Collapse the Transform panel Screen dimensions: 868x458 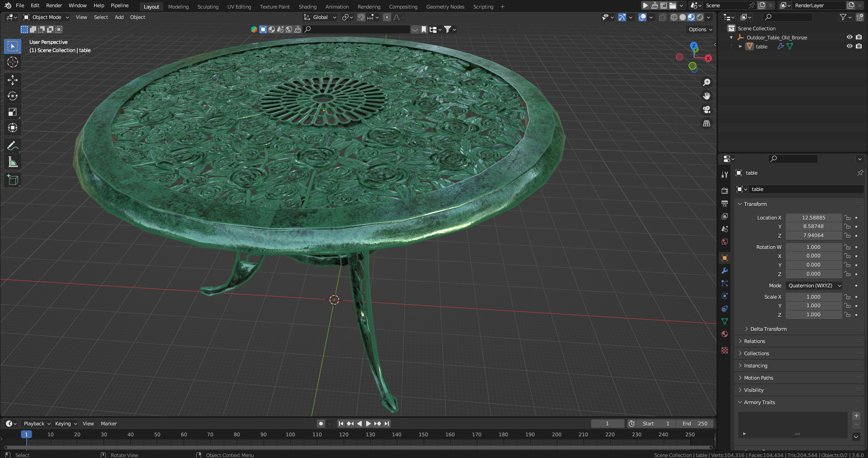(x=755, y=204)
